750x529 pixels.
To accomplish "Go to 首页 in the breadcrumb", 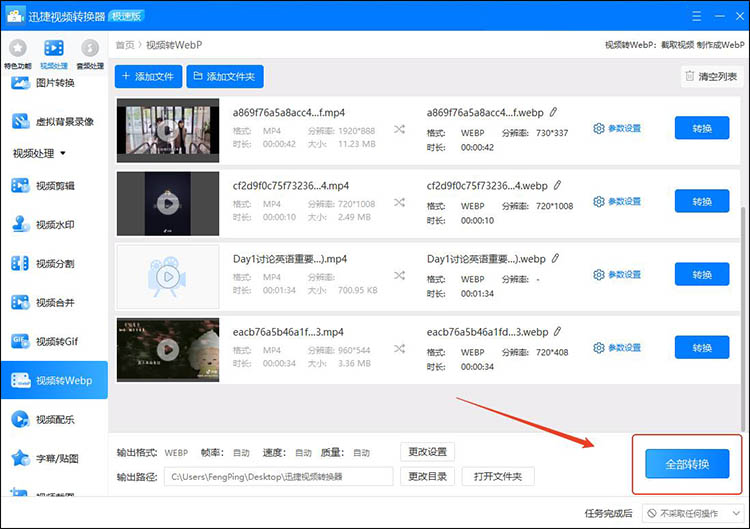I will click(x=125, y=45).
